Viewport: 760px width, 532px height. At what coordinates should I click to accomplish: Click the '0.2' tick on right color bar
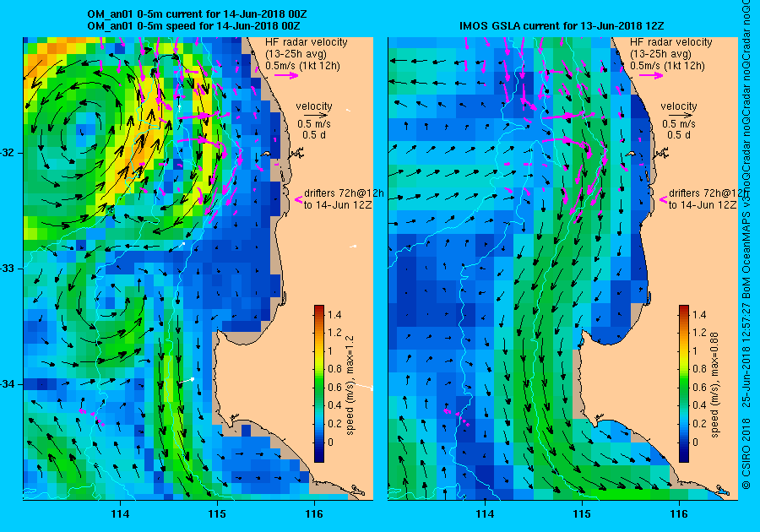tap(699, 423)
